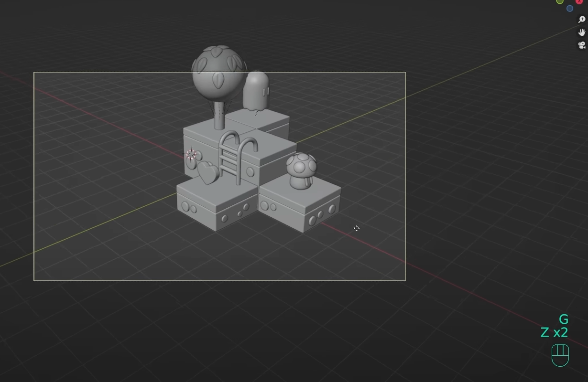
Task: Click the 3D cursor crosshair
Action: [191, 154]
